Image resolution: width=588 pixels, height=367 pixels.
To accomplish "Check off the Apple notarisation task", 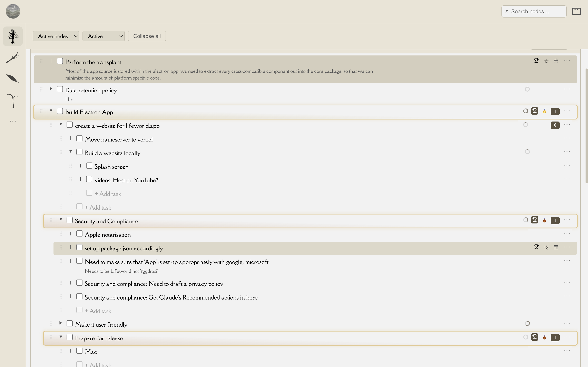I will 79,234.
